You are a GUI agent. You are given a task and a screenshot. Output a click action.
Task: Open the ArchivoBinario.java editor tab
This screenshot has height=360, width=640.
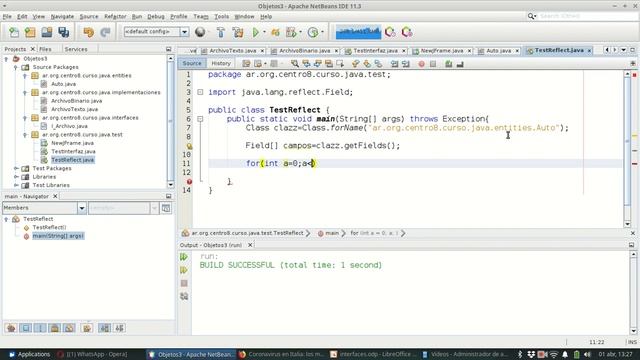pyautogui.click(x=304, y=51)
